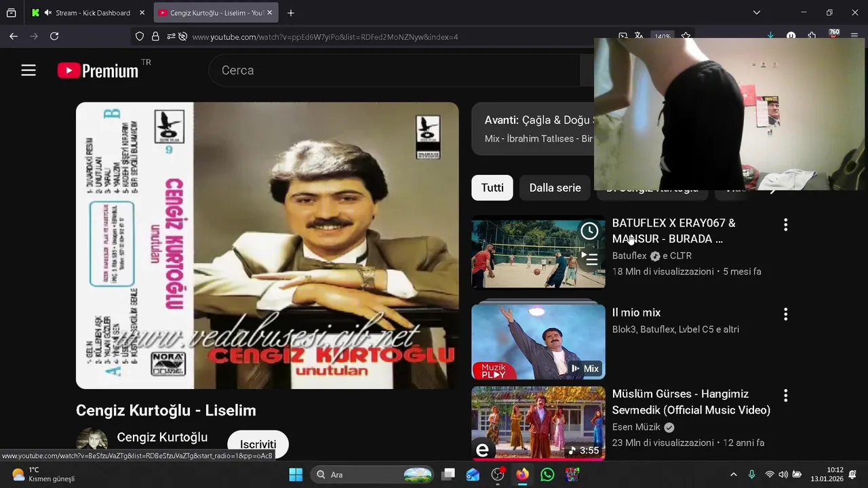The width and height of the screenshot is (868, 488).
Task: Play the Il mio mix thumbnail
Action: (538, 342)
